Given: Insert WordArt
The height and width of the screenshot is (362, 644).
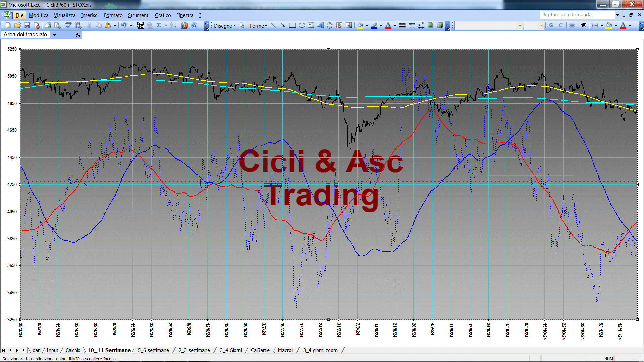Looking at the screenshot, I should (320, 25).
